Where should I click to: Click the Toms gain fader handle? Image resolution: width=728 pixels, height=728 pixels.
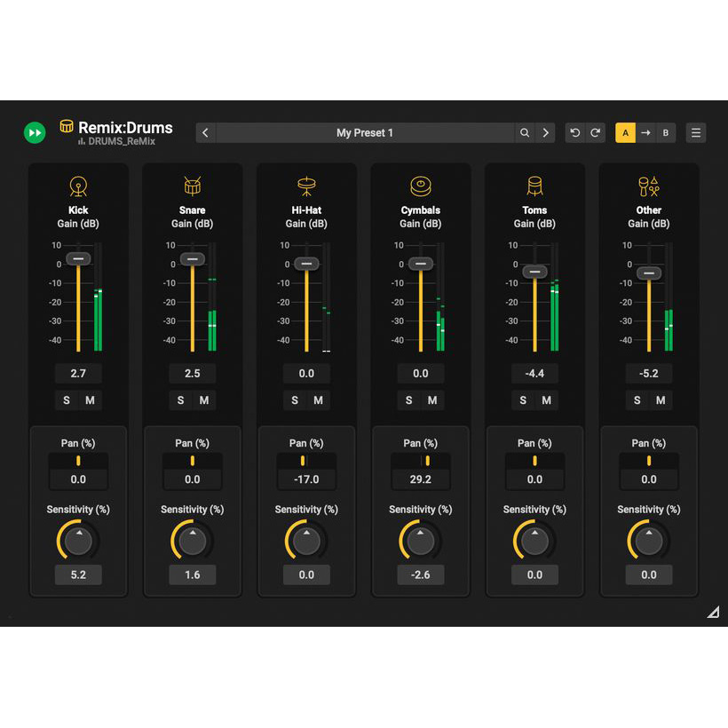point(534,272)
